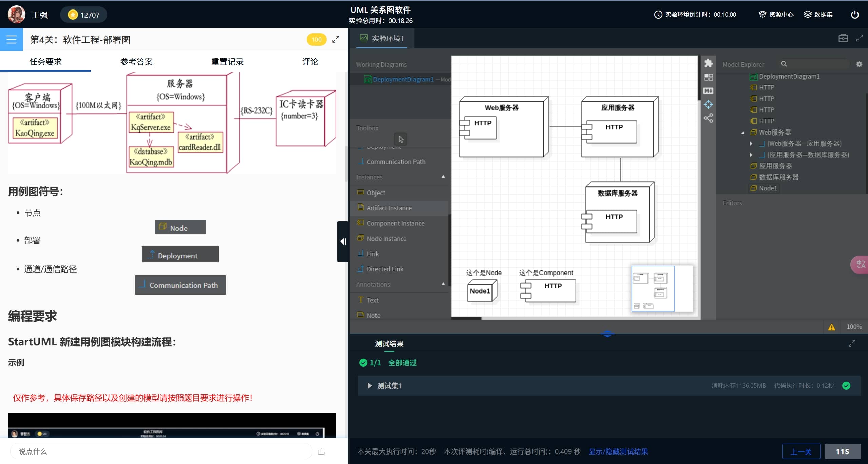868x464 pixels.
Task: Expand 测试集1 test set details
Action: coord(370,385)
